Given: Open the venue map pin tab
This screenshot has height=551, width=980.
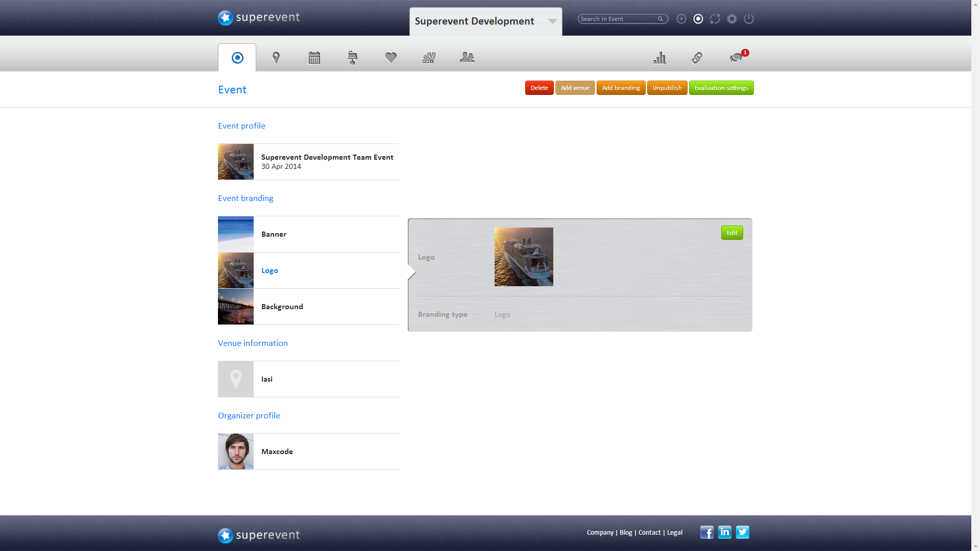Looking at the screenshot, I should click(276, 58).
